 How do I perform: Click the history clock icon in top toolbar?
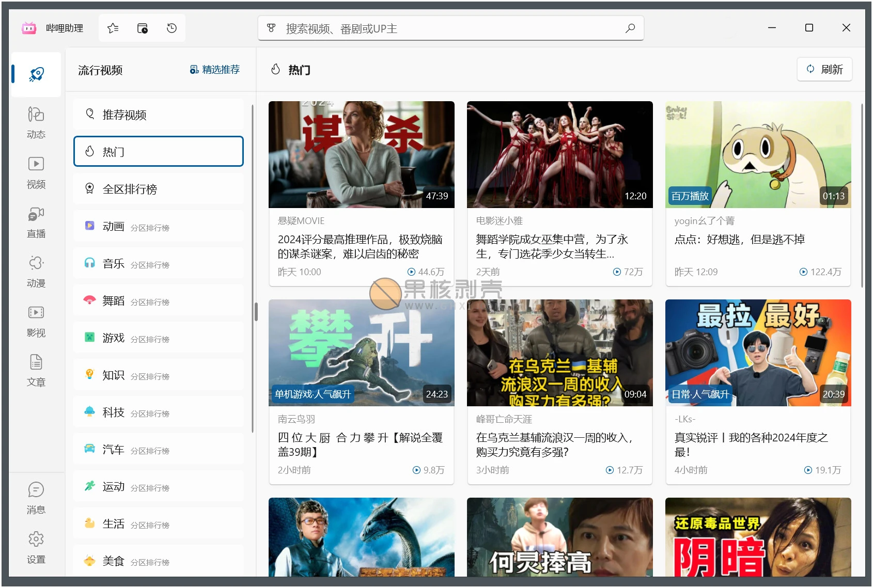click(171, 28)
